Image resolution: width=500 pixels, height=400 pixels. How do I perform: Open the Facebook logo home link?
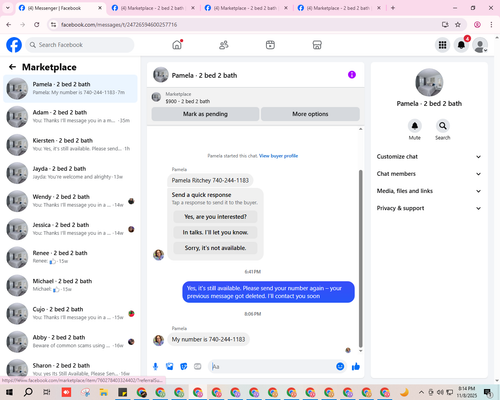(x=14, y=45)
